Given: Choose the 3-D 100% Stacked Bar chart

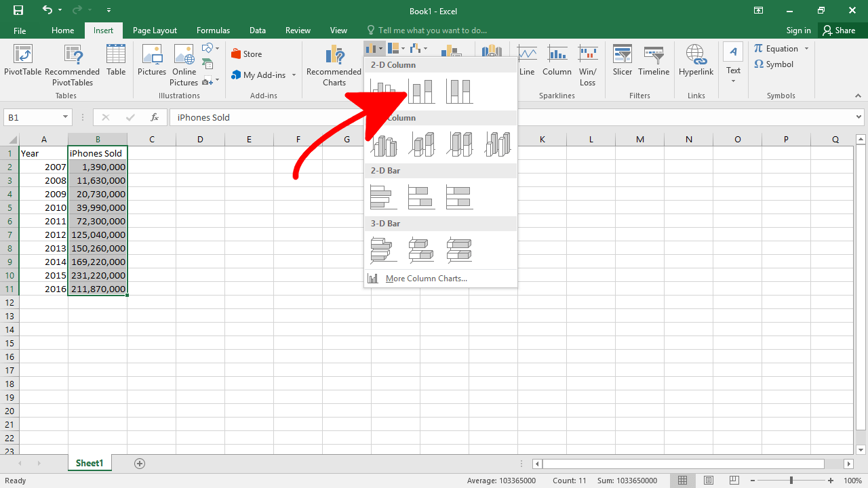Looking at the screenshot, I should pos(460,250).
